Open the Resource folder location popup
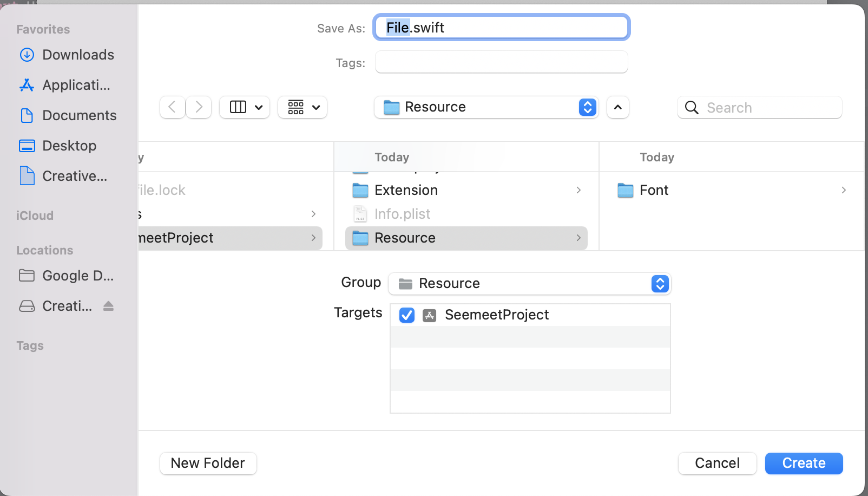 pos(486,107)
